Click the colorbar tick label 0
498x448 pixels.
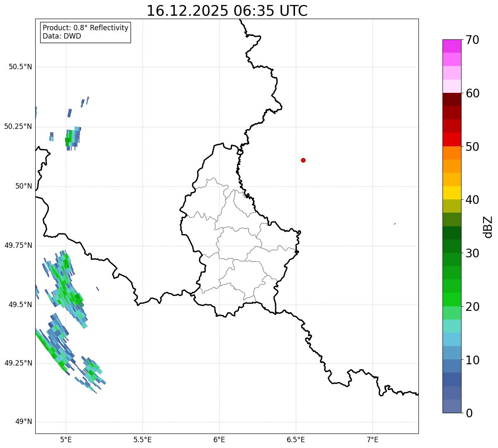click(x=469, y=413)
